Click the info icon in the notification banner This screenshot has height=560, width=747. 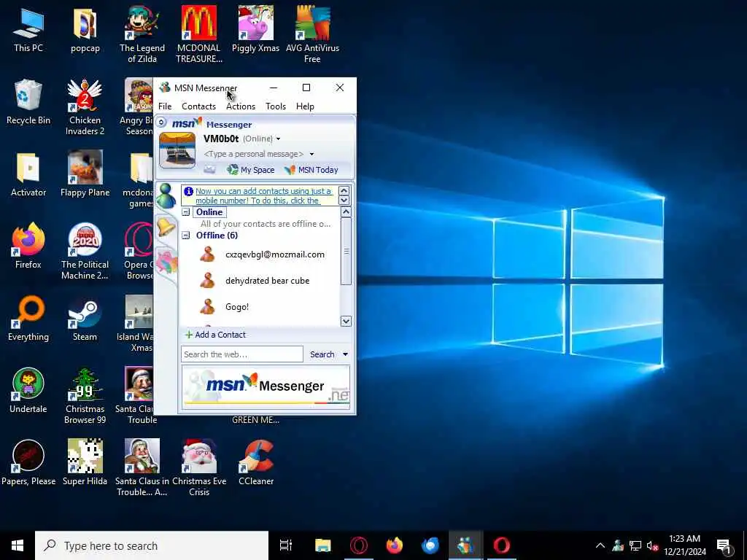189,192
